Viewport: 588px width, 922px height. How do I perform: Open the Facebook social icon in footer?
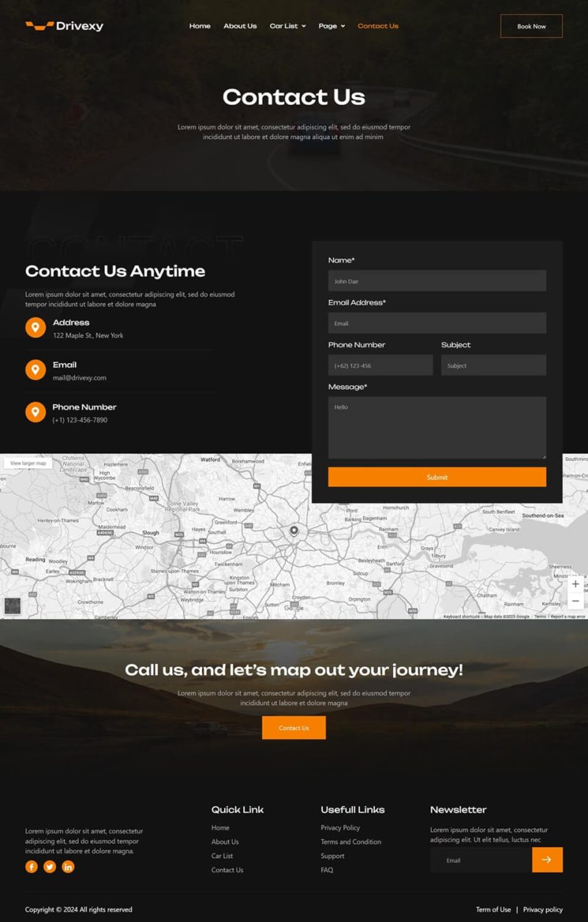(32, 867)
